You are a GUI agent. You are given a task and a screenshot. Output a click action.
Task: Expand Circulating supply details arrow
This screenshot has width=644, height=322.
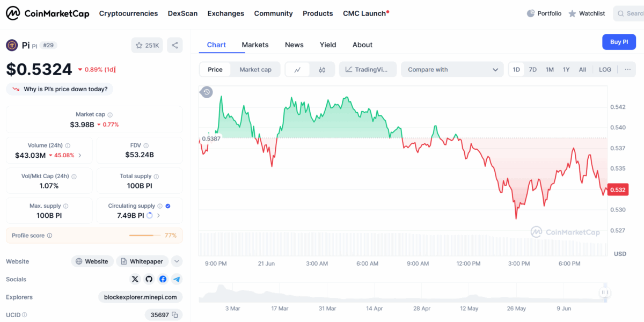click(x=158, y=216)
